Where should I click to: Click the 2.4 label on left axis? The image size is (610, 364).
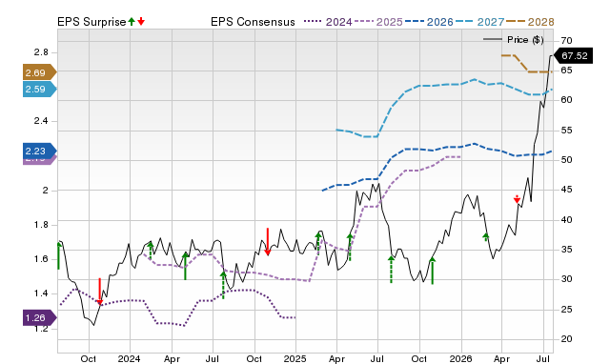pos(41,121)
